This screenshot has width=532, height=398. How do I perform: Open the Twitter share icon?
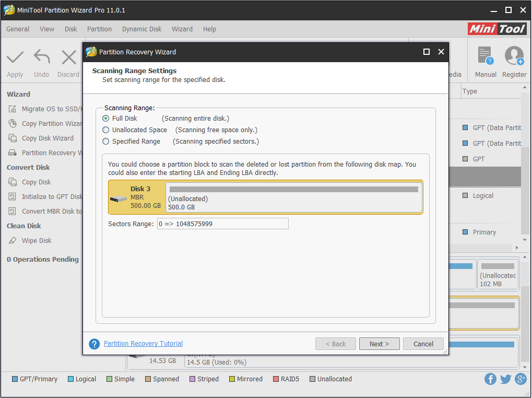coord(505,379)
